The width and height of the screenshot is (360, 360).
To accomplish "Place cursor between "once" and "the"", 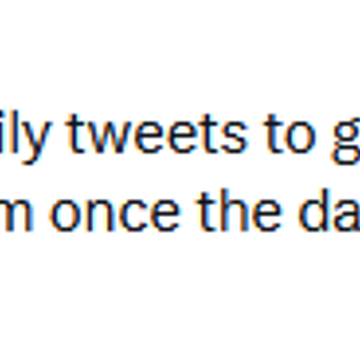I will pyautogui.click(x=188, y=210).
